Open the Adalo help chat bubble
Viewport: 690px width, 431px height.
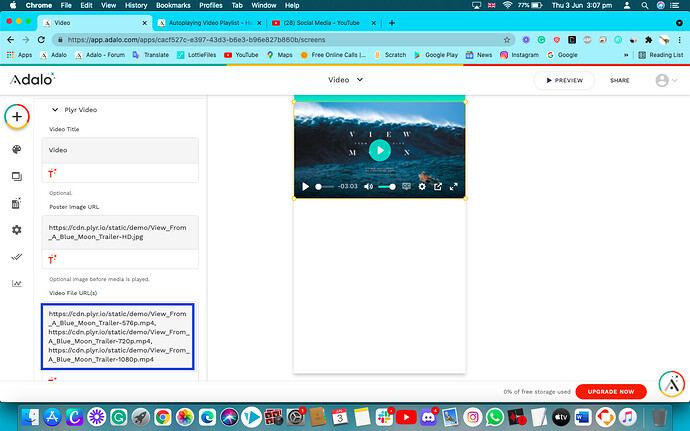tap(672, 384)
